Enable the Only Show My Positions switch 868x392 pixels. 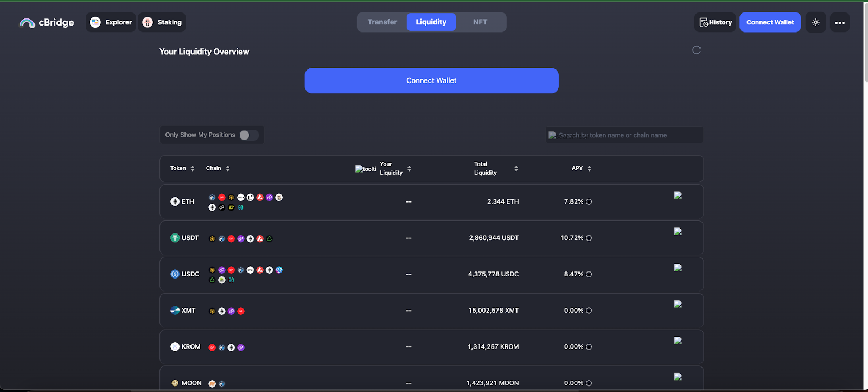[248, 135]
